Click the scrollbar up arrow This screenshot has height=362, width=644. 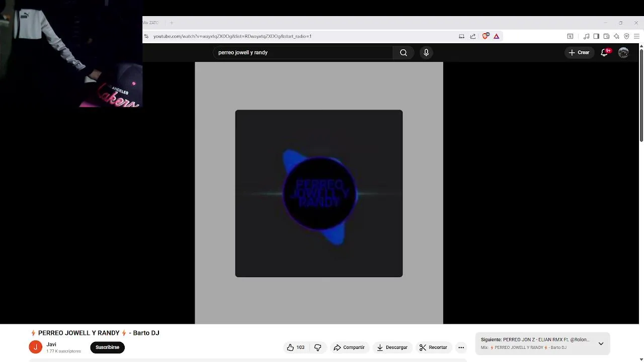641,46
